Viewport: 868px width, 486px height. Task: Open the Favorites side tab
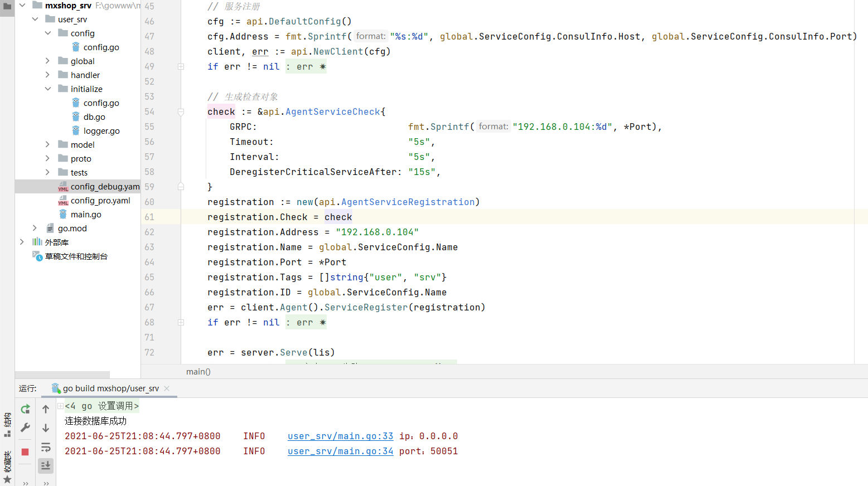coord(7,467)
